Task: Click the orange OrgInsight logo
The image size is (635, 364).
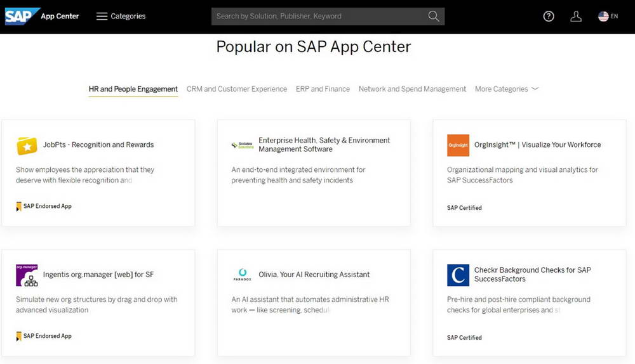Action: [x=458, y=145]
